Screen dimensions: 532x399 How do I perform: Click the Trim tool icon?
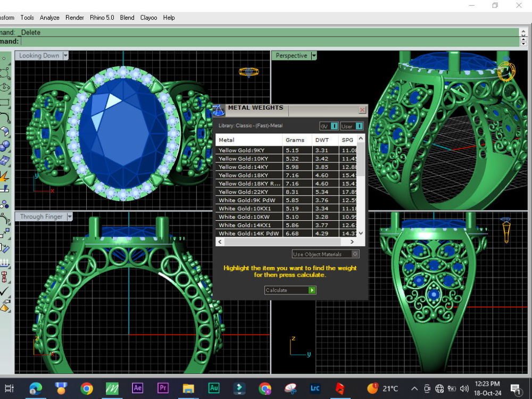(4, 189)
